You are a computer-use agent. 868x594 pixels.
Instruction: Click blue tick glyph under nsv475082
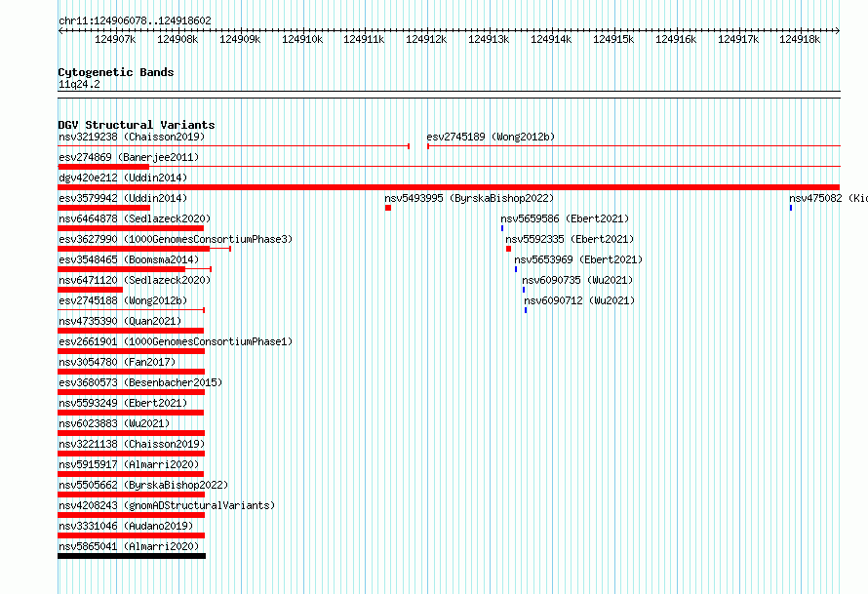tap(791, 208)
